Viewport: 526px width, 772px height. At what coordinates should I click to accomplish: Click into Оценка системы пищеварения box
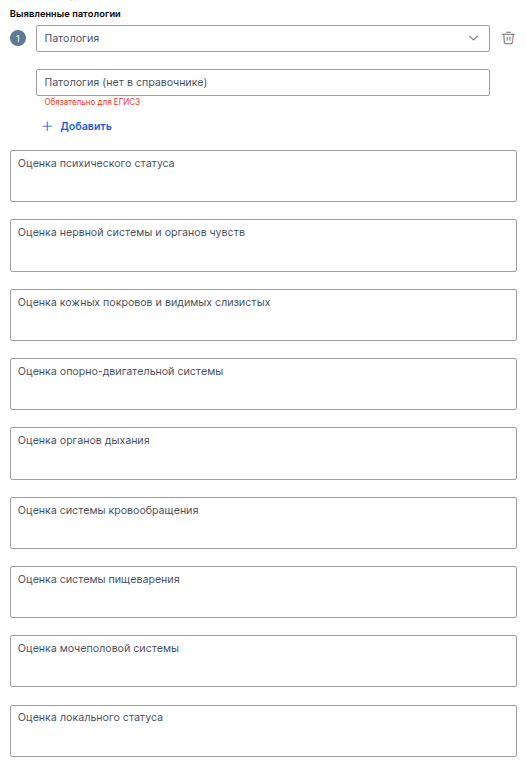[x=263, y=592]
